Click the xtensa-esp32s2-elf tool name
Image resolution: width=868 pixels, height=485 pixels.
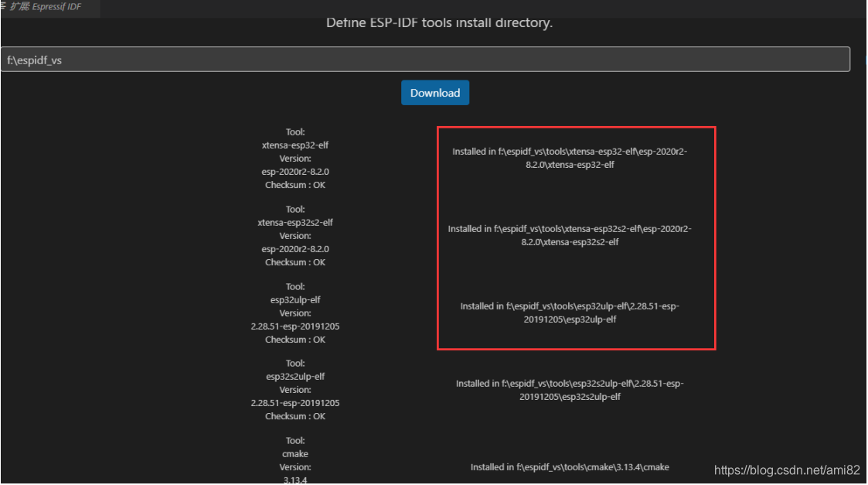(x=295, y=222)
